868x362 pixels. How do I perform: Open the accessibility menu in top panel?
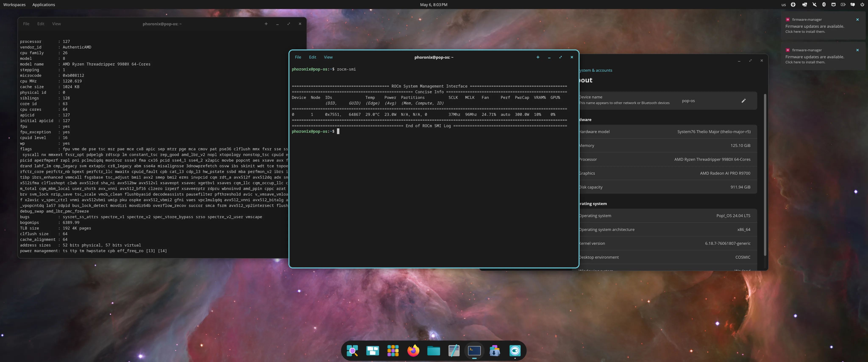793,4
